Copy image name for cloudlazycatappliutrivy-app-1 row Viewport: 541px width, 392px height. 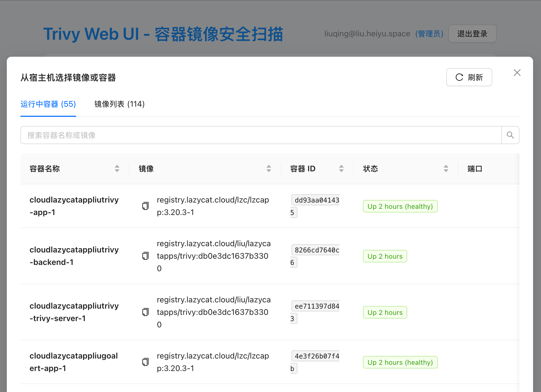click(x=145, y=206)
